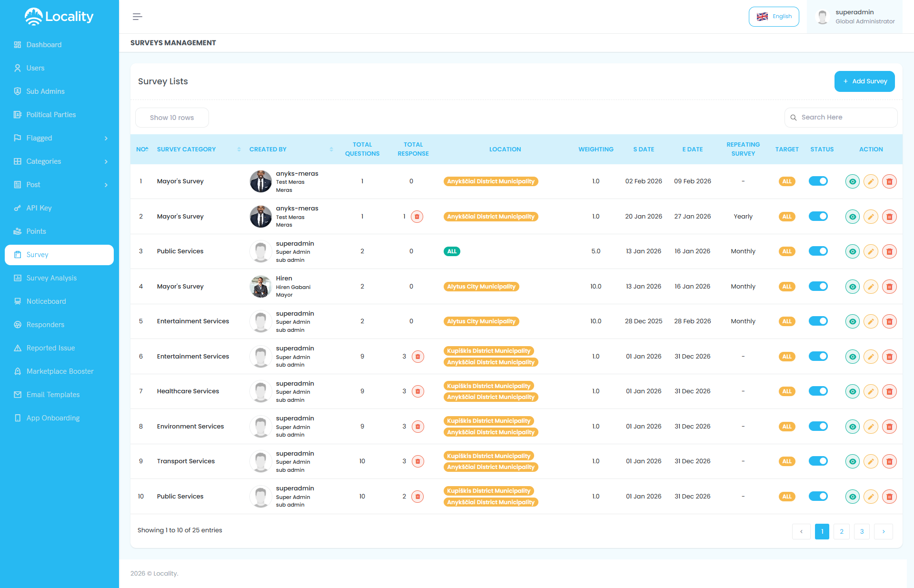914x588 pixels.
Task: Expand the Post sidebar menu
Action: tap(33, 184)
